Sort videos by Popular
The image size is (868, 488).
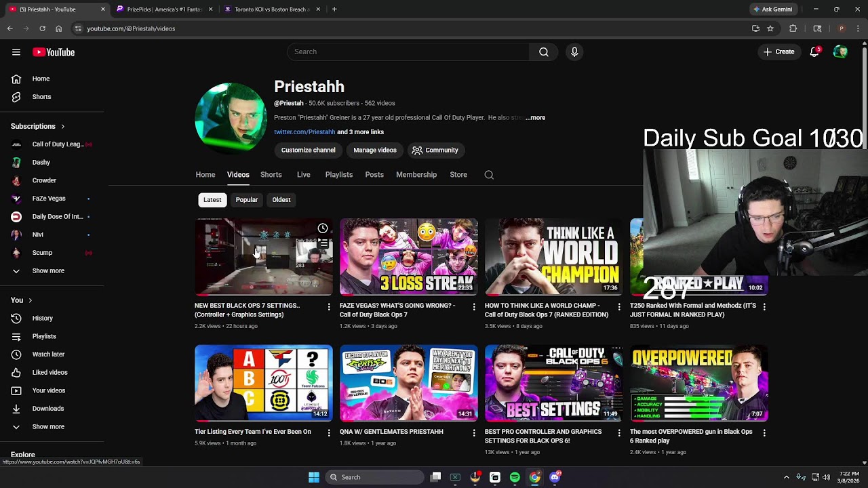tap(247, 200)
